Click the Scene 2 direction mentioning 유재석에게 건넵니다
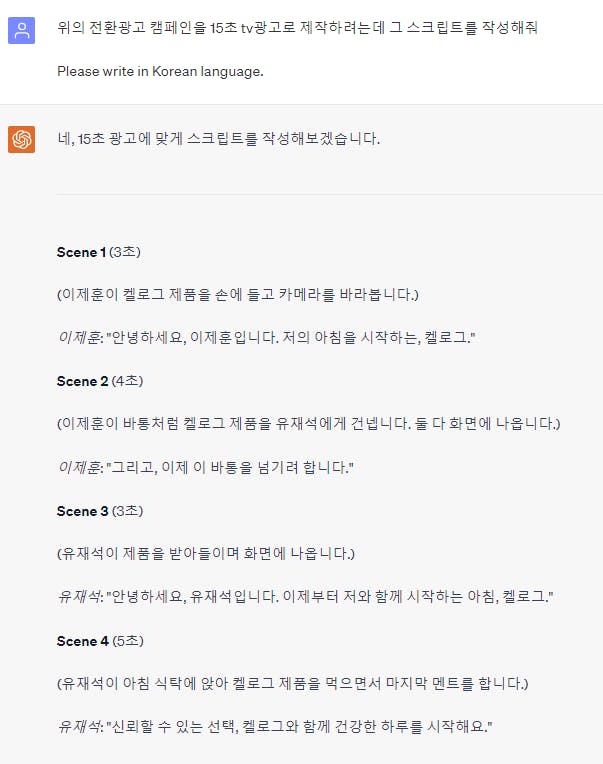603x764 pixels. point(309,423)
